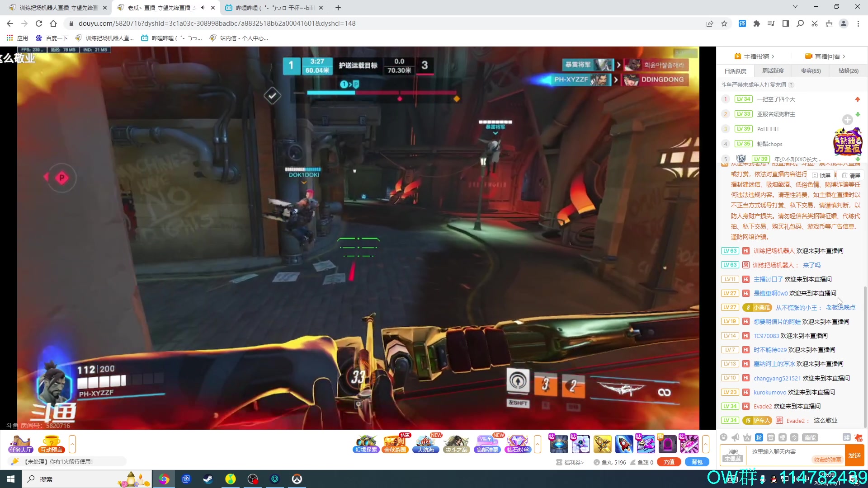Toggle the 未佩戴 fan badge selector
The width and height of the screenshot is (868, 488).
tap(733, 455)
